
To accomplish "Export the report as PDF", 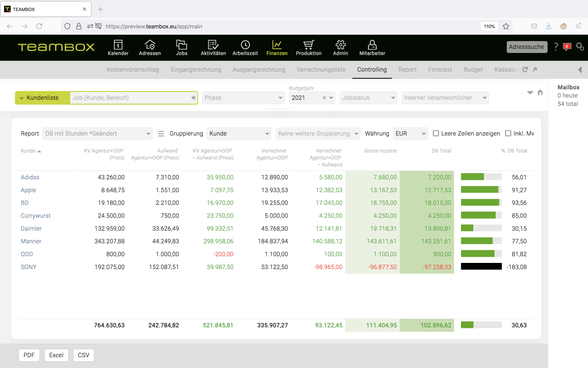I will [x=29, y=355].
